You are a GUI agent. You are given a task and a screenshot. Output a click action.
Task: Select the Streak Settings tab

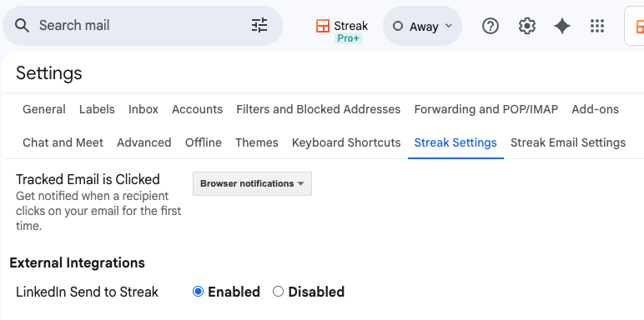click(455, 142)
